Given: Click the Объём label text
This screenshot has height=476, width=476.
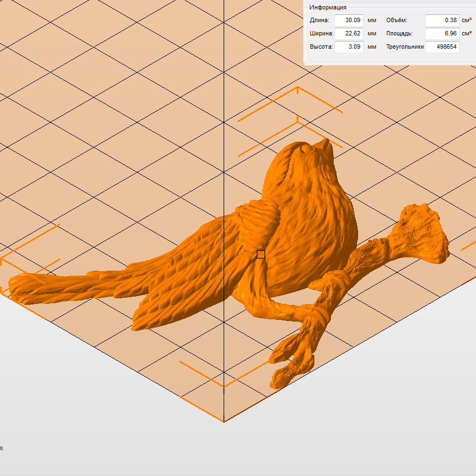Looking at the screenshot, I should [396, 20].
